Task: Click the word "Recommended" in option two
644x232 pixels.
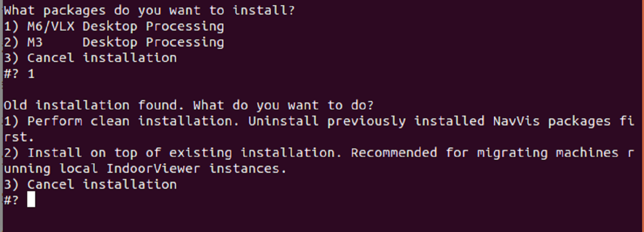Action: pos(394,153)
